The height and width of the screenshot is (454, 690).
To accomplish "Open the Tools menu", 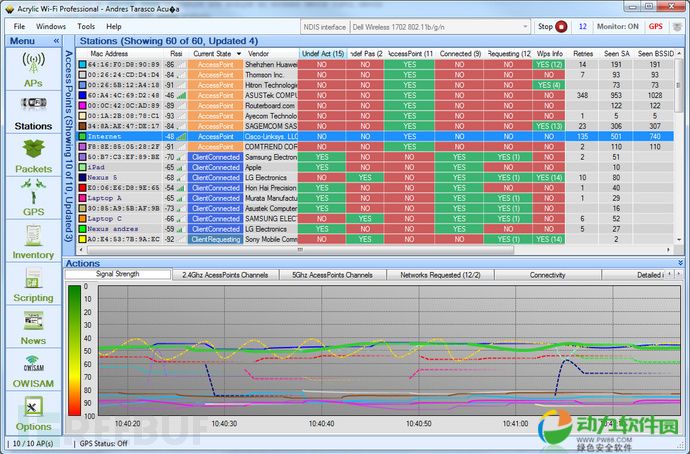I will 86,26.
